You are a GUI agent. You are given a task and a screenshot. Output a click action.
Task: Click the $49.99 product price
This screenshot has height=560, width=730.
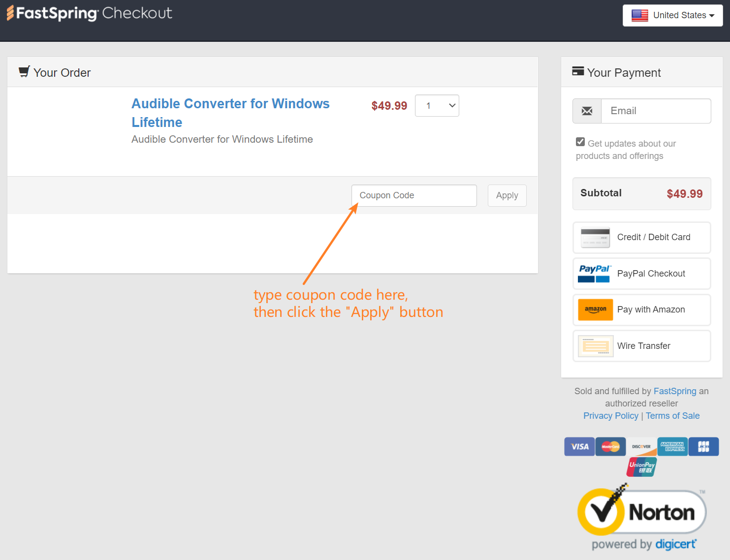coord(389,106)
